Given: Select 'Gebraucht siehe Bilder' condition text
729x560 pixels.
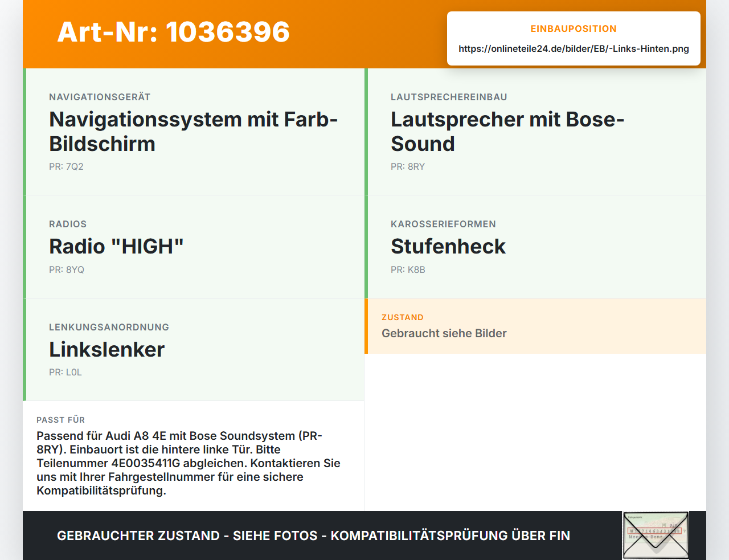Looking at the screenshot, I should pyautogui.click(x=444, y=334).
